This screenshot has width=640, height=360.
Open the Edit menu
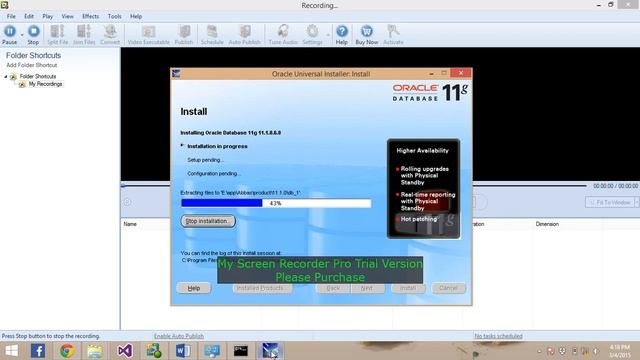tap(29, 16)
